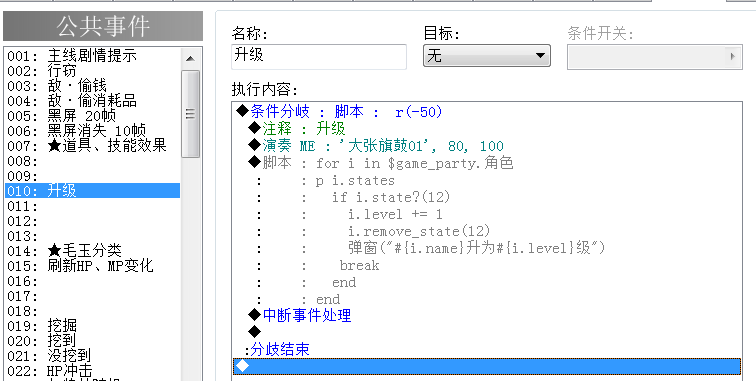756x381 pixels.
Task: Select empty event slot 018
Action: [93, 311]
